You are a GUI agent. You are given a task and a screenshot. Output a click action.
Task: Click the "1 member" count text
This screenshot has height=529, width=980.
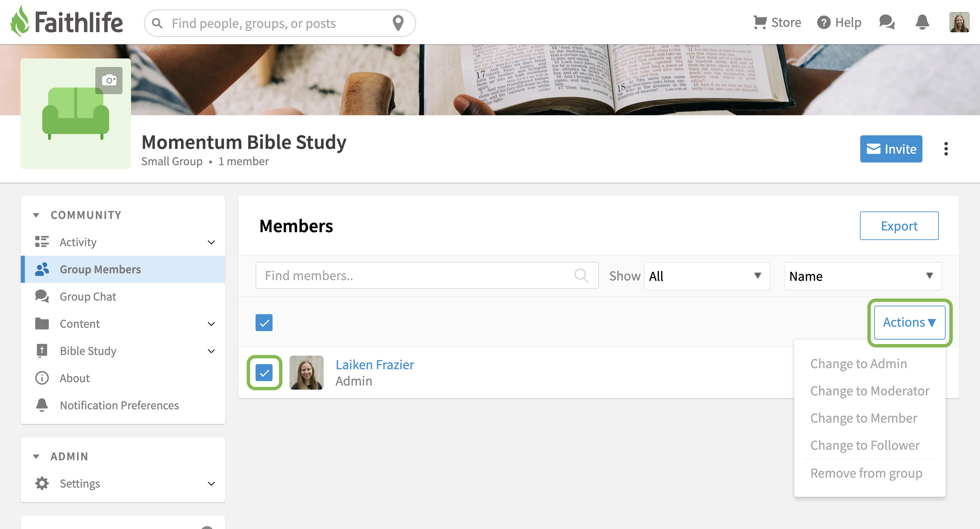(x=244, y=161)
